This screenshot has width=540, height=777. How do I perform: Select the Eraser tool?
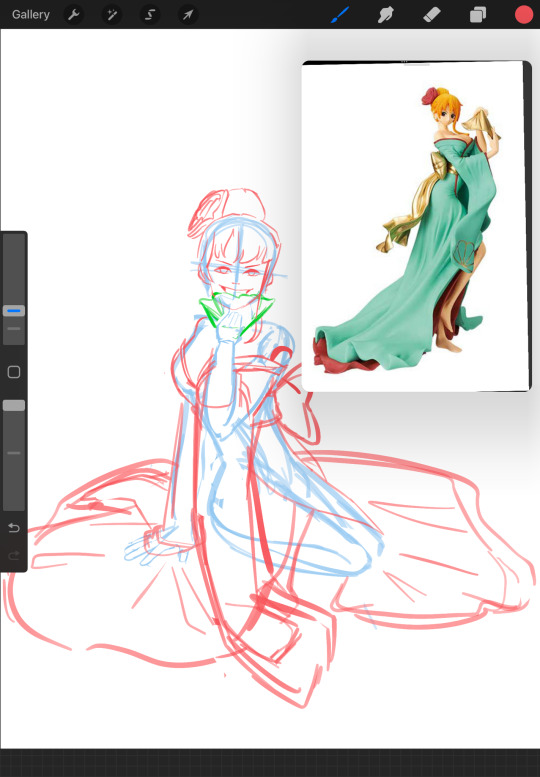click(x=432, y=15)
